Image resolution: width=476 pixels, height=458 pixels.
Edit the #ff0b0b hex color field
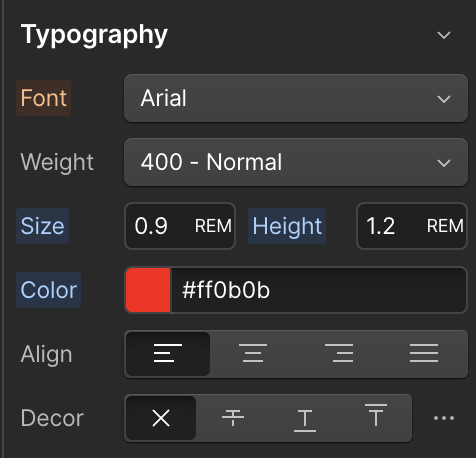tap(318, 290)
